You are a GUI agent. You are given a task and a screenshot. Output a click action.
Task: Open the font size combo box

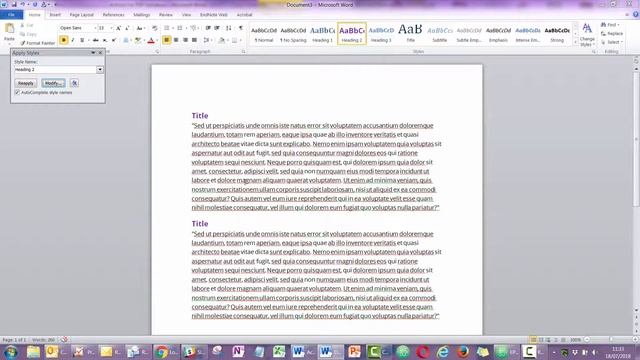coord(105,28)
